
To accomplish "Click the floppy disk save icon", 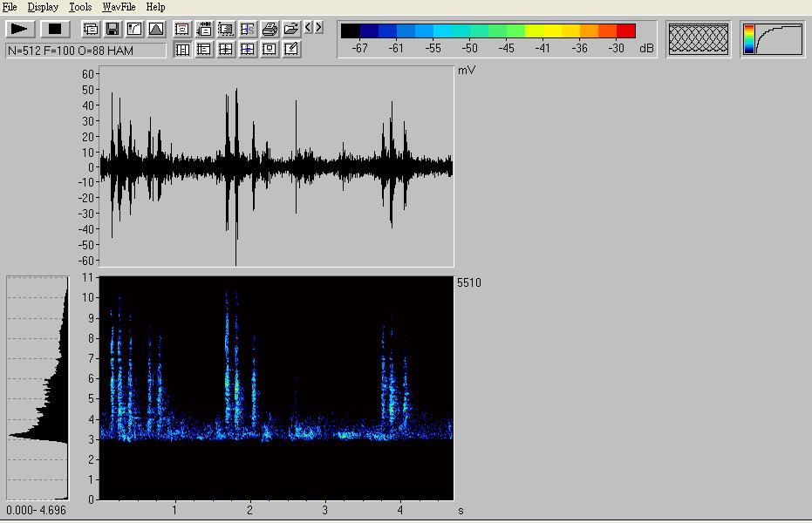I will point(113,29).
